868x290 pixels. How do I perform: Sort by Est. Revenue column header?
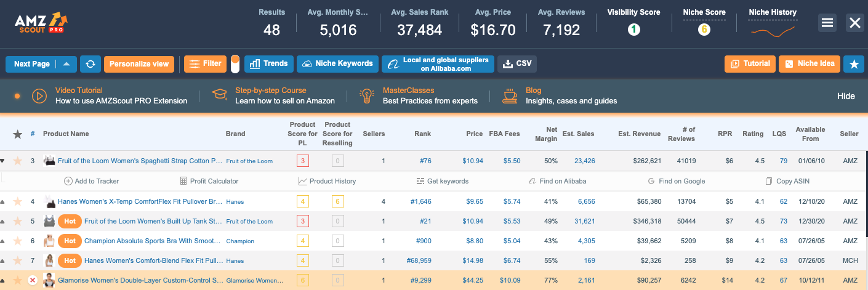(x=640, y=134)
